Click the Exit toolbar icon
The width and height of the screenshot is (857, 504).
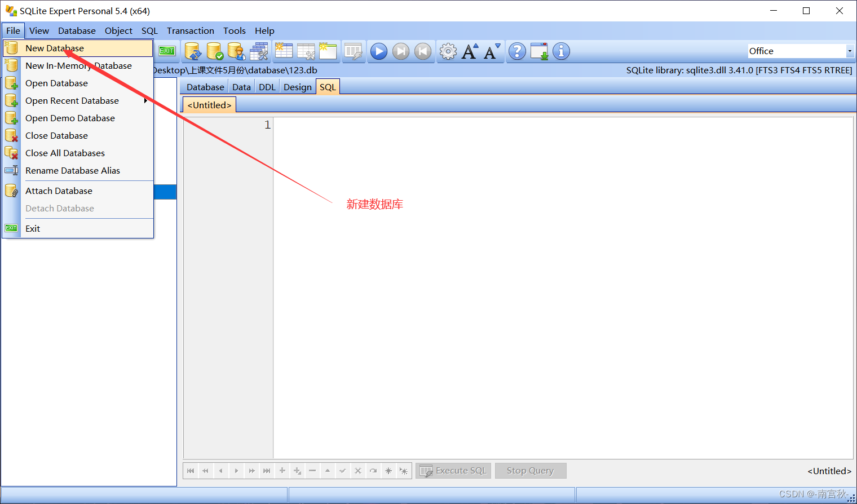click(x=167, y=51)
